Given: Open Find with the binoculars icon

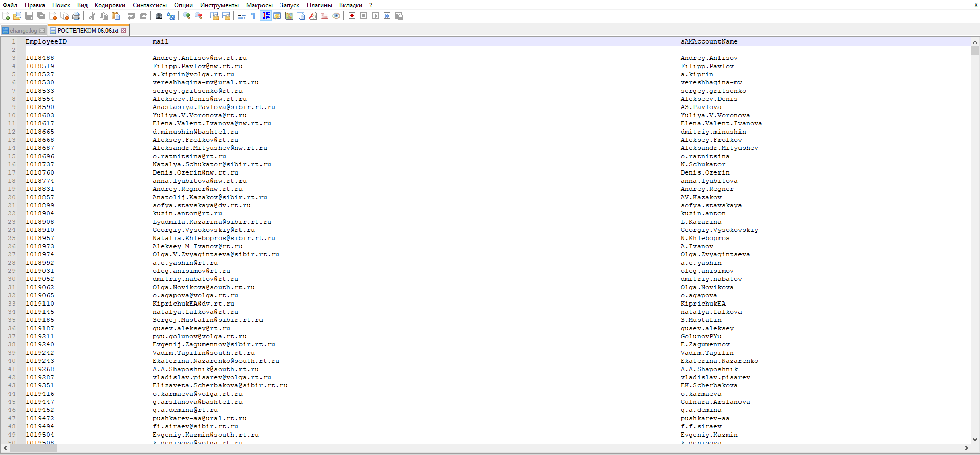Looking at the screenshot, I should click(x=159, y=16).
